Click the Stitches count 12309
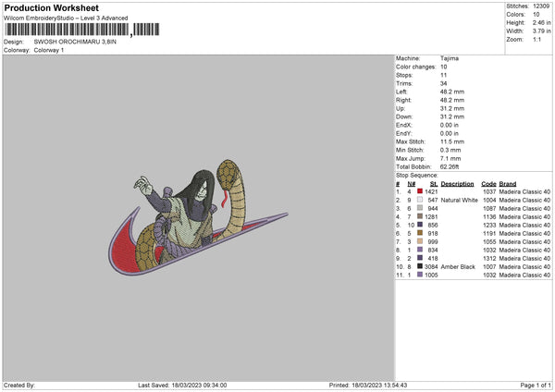Image resolution: width=555 pixels, height=392 pixels. 541,6
